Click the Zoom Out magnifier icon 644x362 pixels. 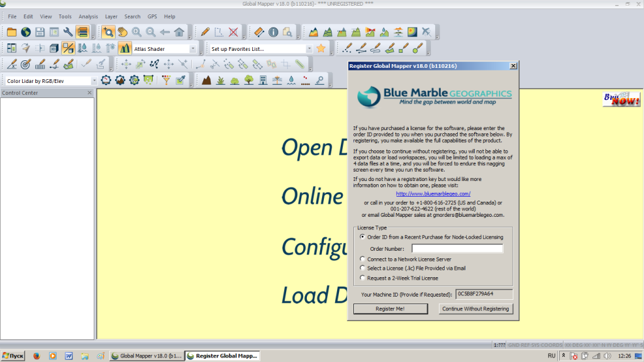(x=151, y=32)
